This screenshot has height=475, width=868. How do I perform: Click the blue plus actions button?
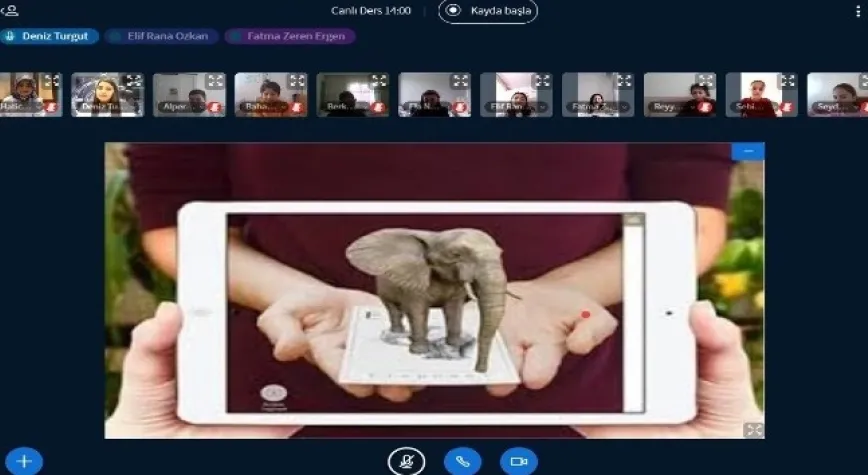coord(24,461)
